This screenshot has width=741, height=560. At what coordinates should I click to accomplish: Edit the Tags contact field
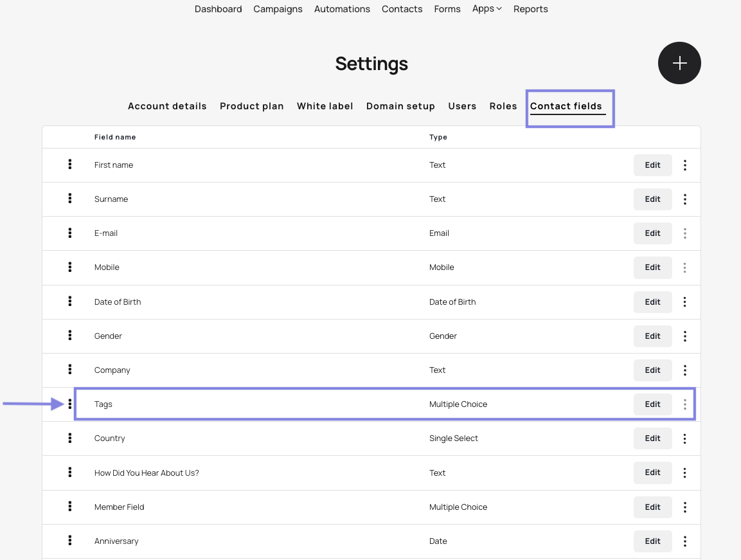coord(652,404)
